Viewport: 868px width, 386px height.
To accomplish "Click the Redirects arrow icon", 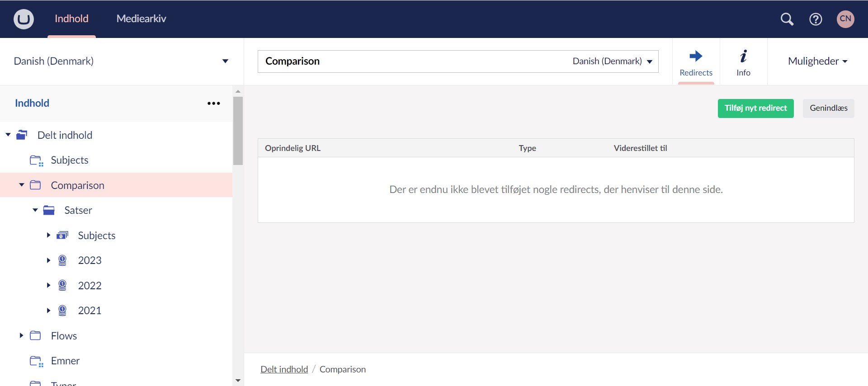I will pyautogui.click(x=696, y=56).
